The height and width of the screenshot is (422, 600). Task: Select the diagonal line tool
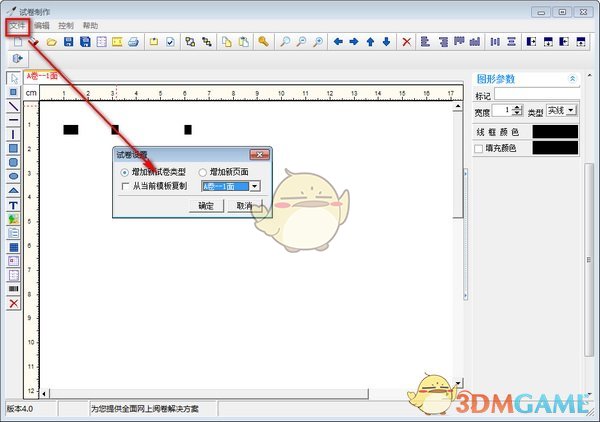click(13, 106)
